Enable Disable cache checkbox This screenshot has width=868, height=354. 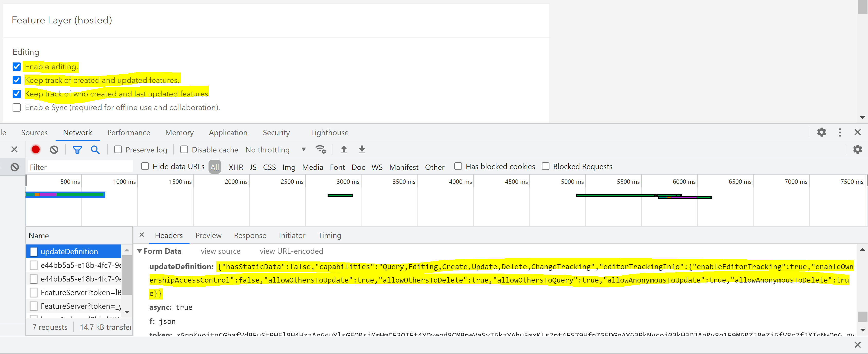pos(184,150)
